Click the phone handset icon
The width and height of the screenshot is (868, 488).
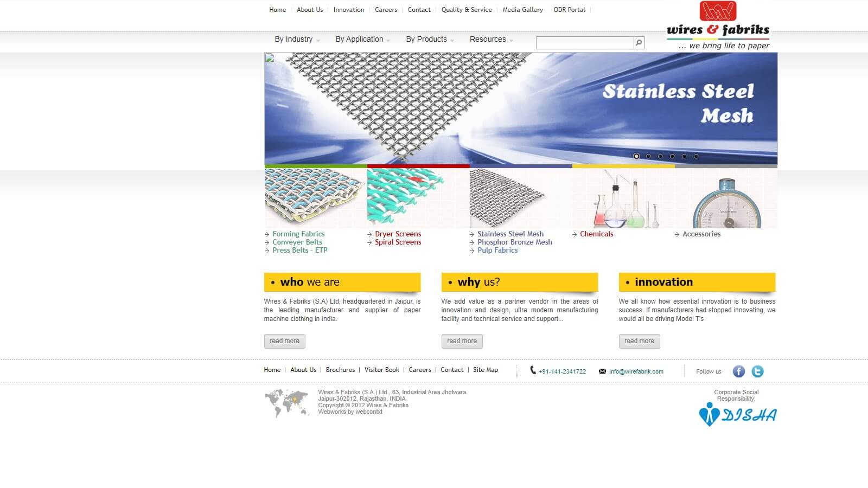[533, 370]
